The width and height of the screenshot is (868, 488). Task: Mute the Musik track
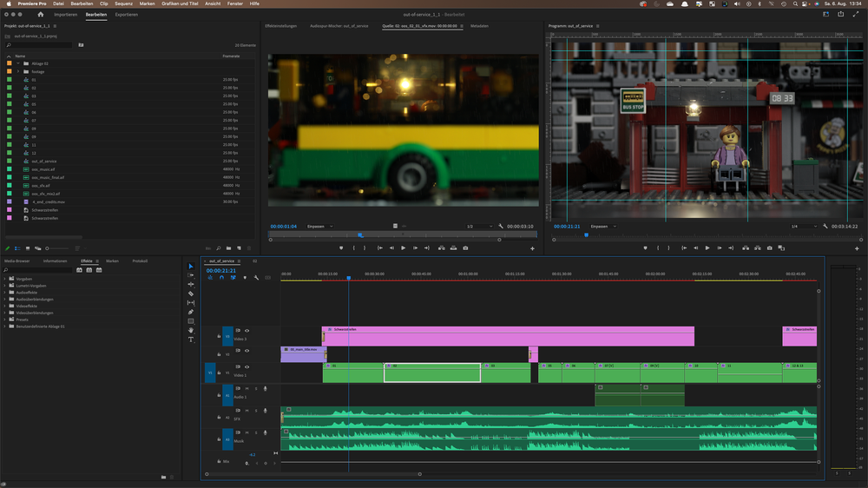pos(247,432)
